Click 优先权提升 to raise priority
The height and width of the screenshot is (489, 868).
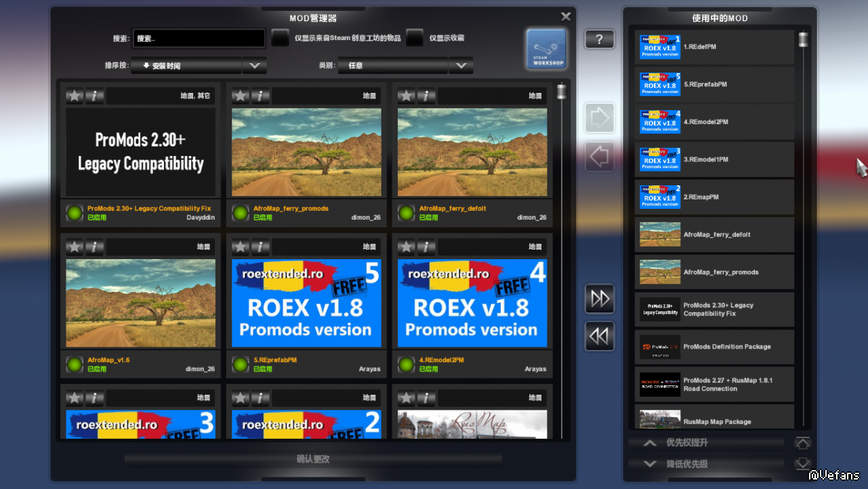point(706,443)
